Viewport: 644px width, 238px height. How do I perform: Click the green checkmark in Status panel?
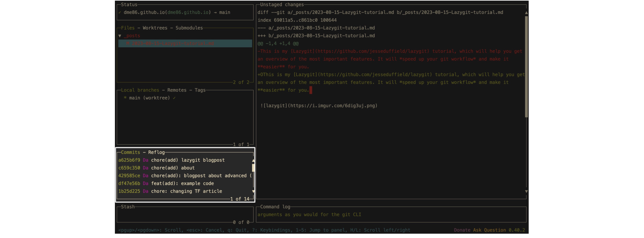pos(120,12)
